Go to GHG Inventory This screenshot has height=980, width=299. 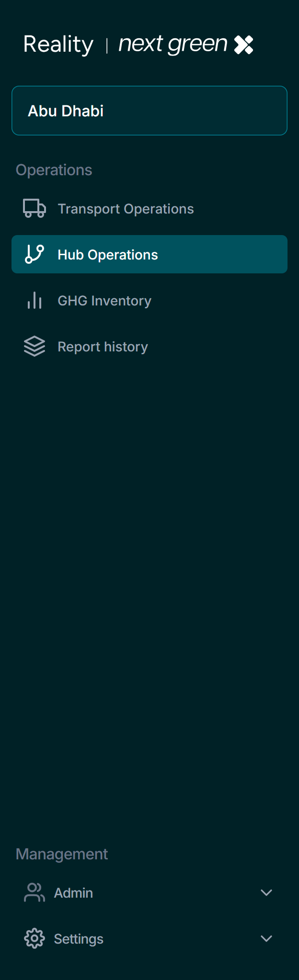click(x=104, y=301)
